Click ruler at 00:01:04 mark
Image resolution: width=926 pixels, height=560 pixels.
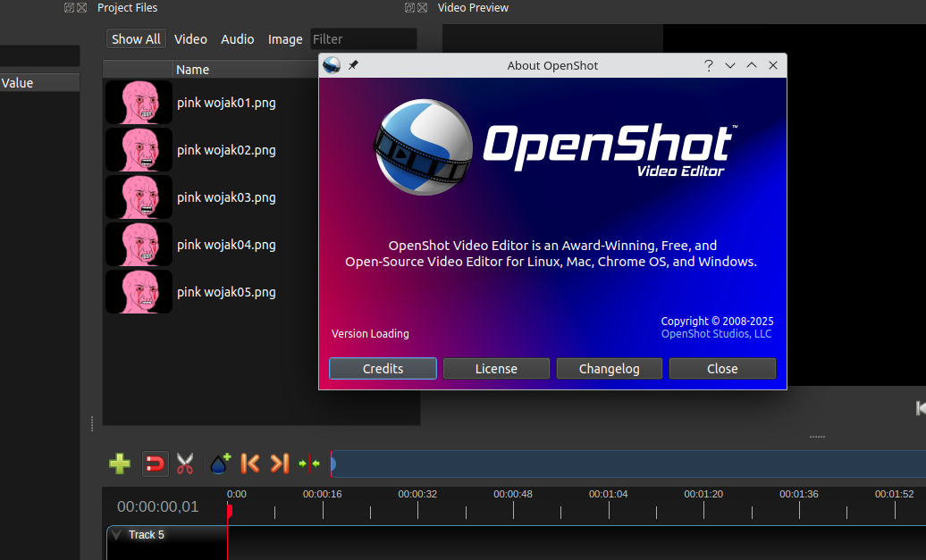(609, 495)
